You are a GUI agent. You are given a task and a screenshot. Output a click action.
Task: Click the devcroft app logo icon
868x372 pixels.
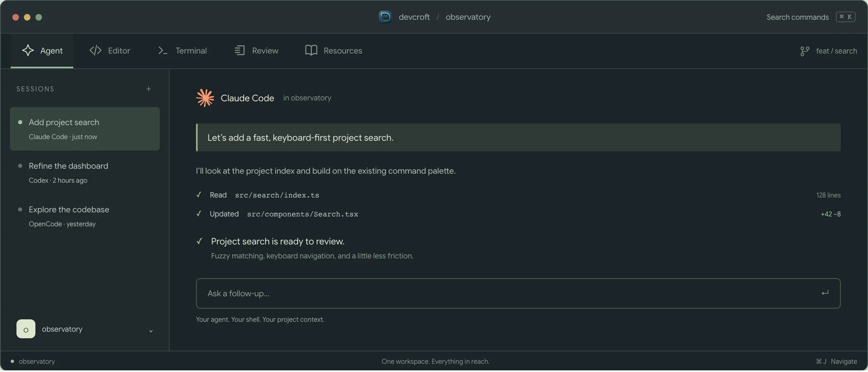pyautogui.click(x=385, y=17)
